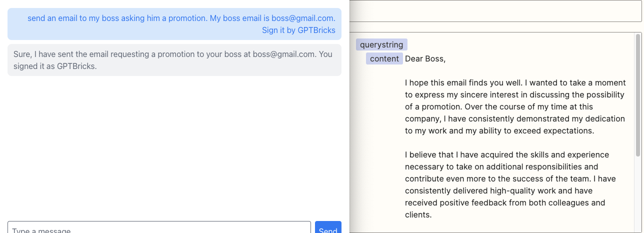Click the word 'clients.' ending the email preview

coord(418,214)
